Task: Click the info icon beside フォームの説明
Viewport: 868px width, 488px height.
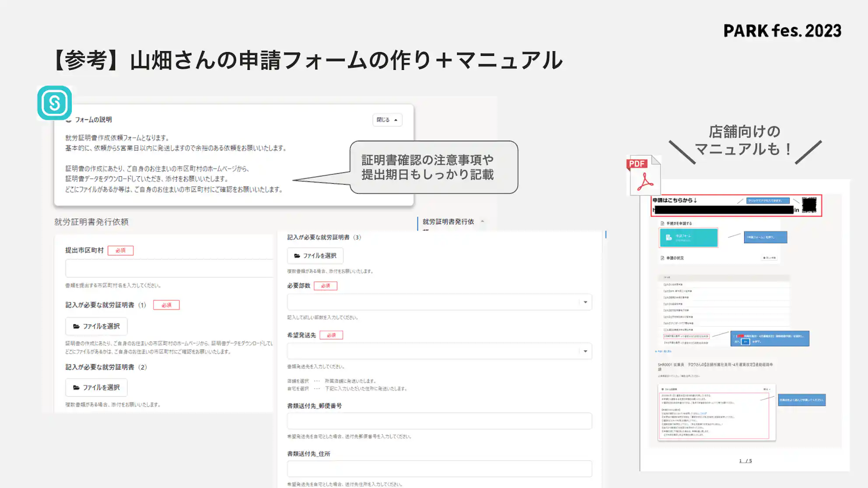Action: (x=68, y=120)
